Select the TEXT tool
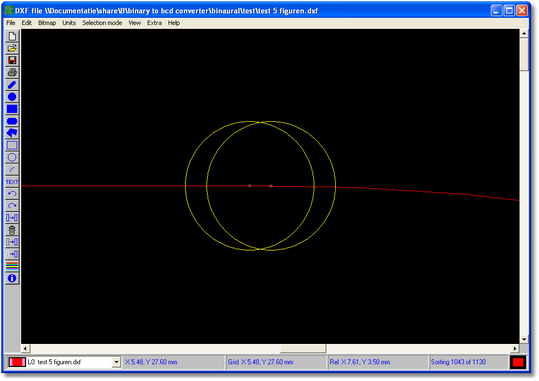The image size is (539, 381). pyautogui.click(x=12, y=182)
